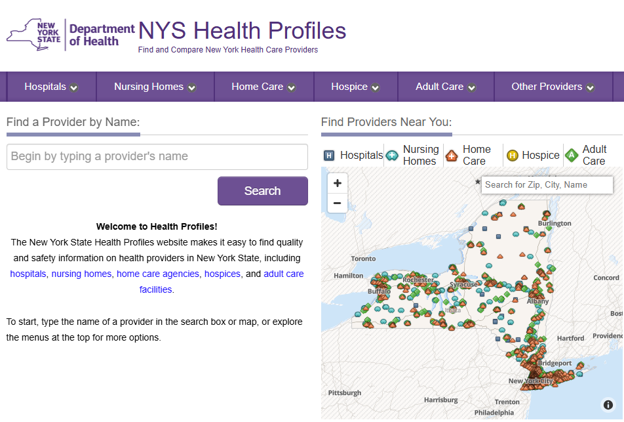Expand the Nursing Homes dropdown menu
Screen dimensions: 624x422
(x=155, y=87)
